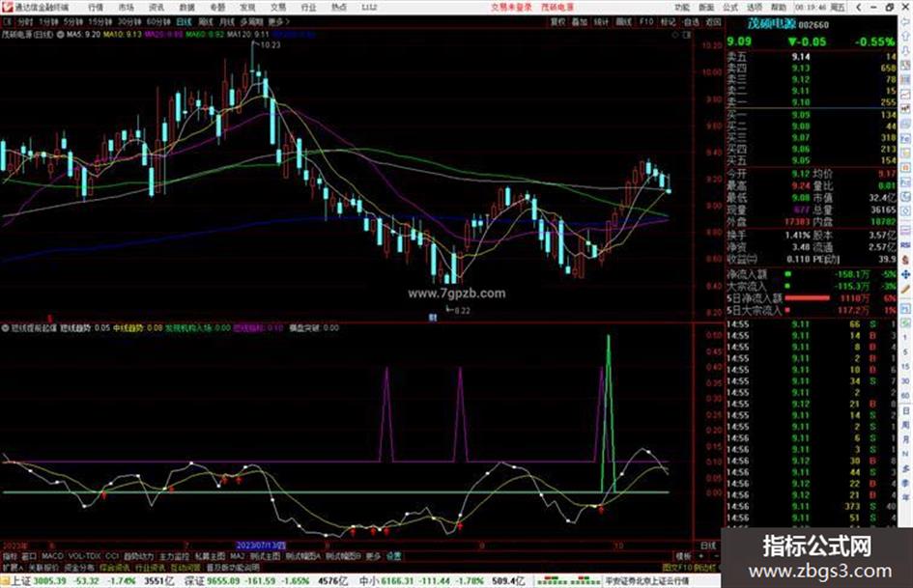Viewport: 913px width, 588px height.
Task: Select the 周线 weekly period
Action: click(x=206, y=22)
